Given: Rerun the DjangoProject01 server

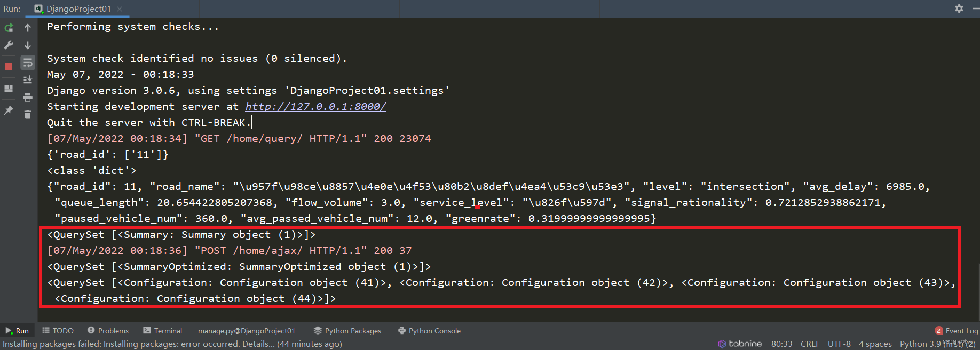Looking at the screenshot, I should tap(9, 28).
